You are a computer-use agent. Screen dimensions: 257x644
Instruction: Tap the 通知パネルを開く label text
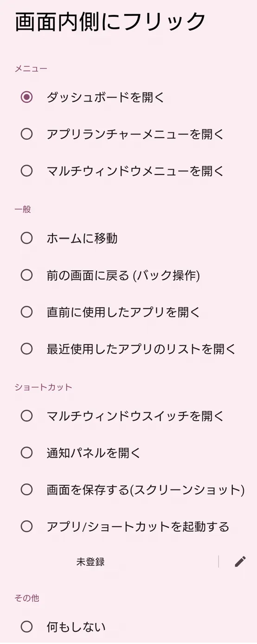(94, 453)
